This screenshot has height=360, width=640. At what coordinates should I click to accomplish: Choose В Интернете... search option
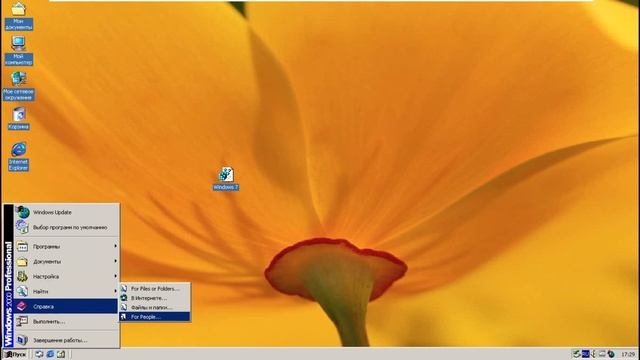coord(155,298)
